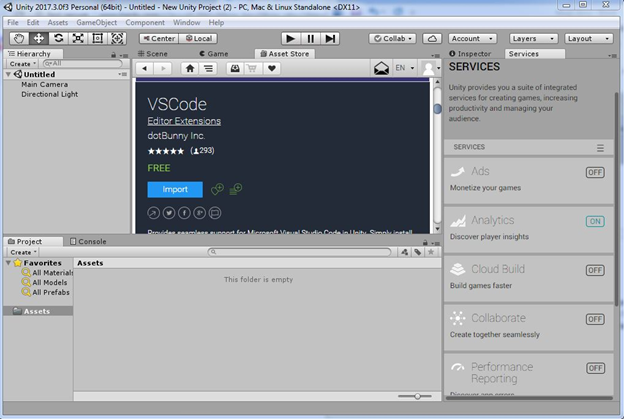The width and height of the screenshot is (624, 419).
Task: Click the Hierarchy search field
Action: 82,64
